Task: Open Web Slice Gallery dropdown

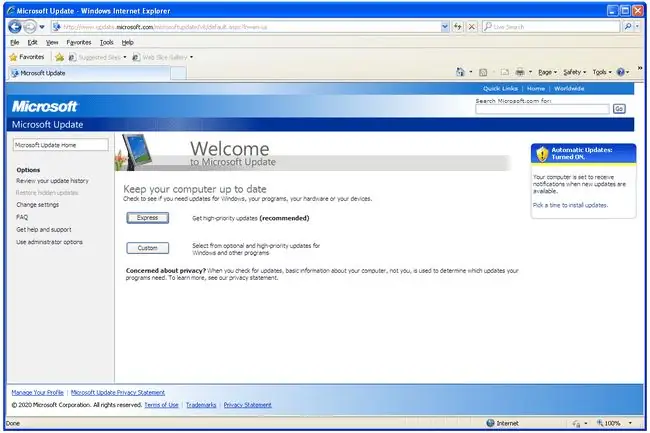Action: click(x=163, y=57)
